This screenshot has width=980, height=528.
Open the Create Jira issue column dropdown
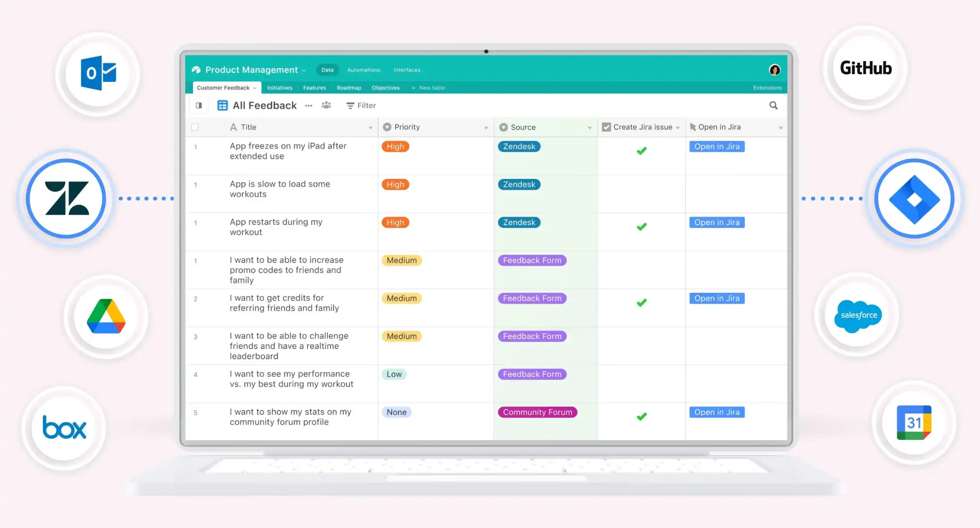pyautogui.click(x=678, y=128)
